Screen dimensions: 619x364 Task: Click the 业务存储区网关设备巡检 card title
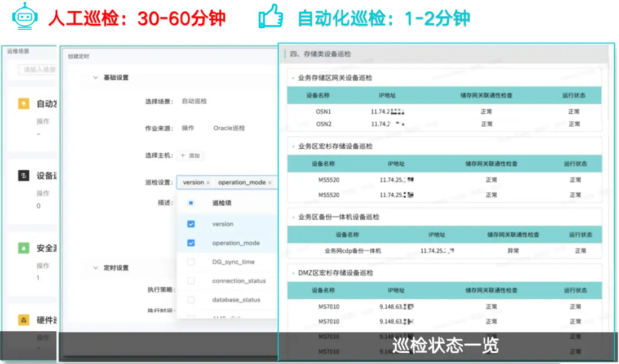coord(335,78)
